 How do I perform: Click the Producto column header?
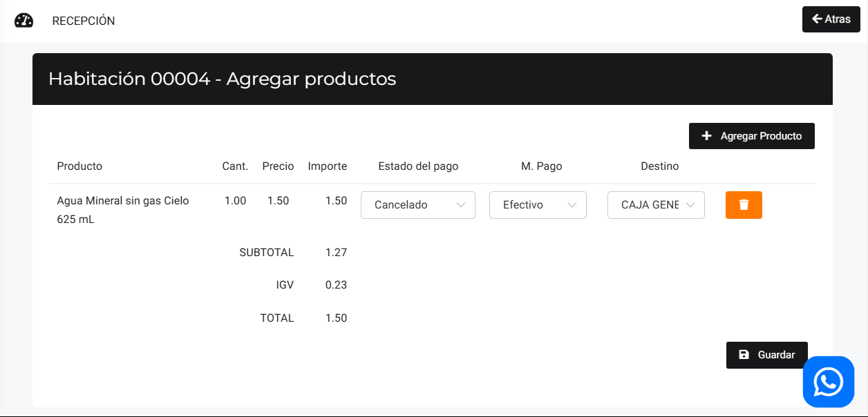click(79, 166)
